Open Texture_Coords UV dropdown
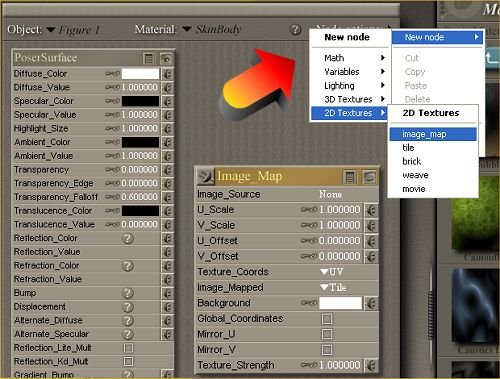Viewport: 500px width, 379px height. pyautogui.click(x=331, y=272)
